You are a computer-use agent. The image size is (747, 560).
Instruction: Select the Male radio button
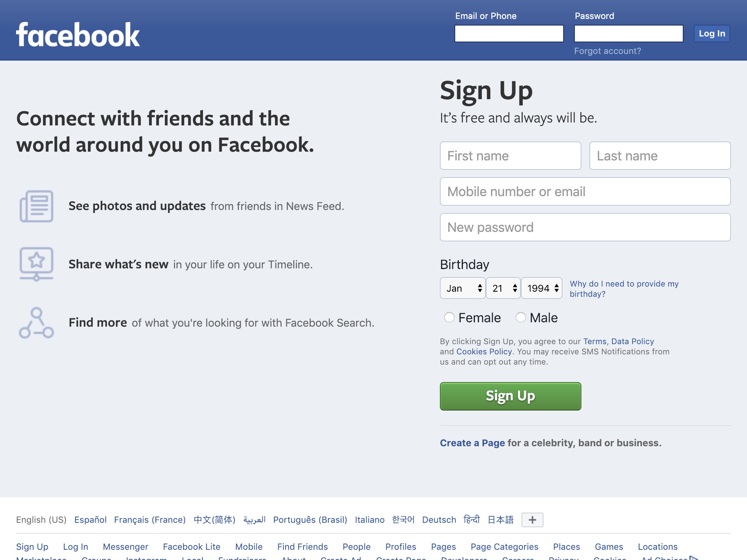tap(521, 318)
